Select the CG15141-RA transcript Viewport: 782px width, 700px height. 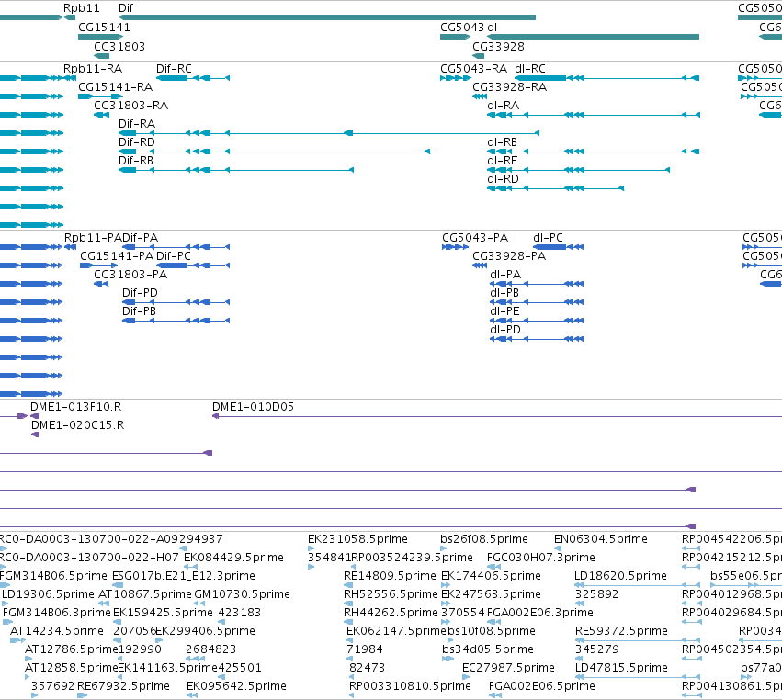point(101,96)
